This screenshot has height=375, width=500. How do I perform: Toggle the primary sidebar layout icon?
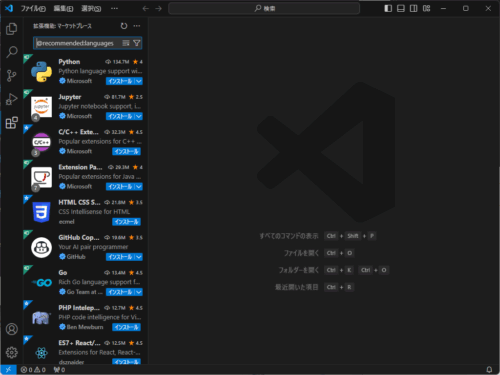click(x=388, y=8)
